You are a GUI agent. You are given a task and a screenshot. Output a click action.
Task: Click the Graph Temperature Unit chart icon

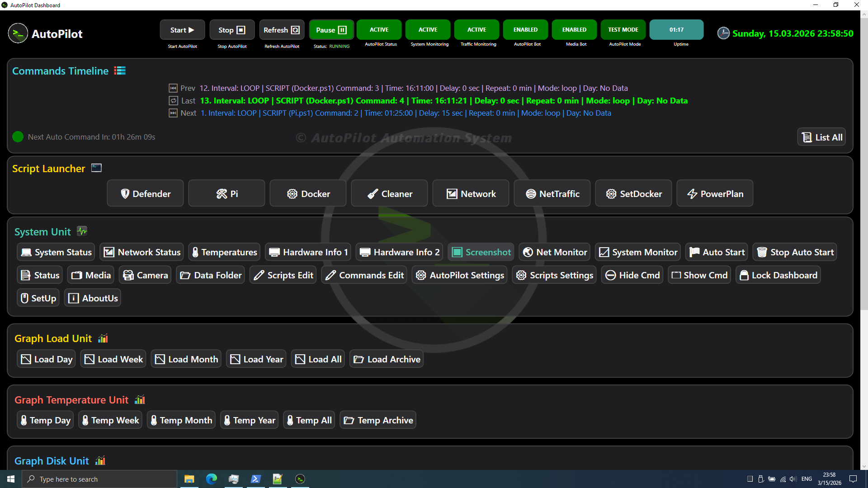click(140, 400)
